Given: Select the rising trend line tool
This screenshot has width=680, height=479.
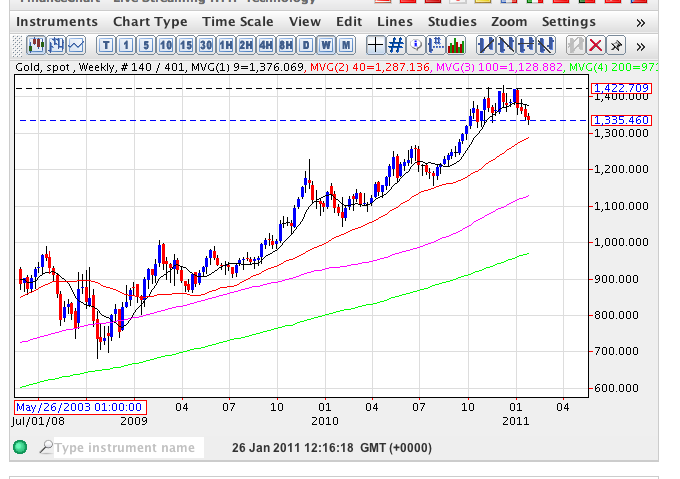Looking at the screenshot, I should 486,45.
